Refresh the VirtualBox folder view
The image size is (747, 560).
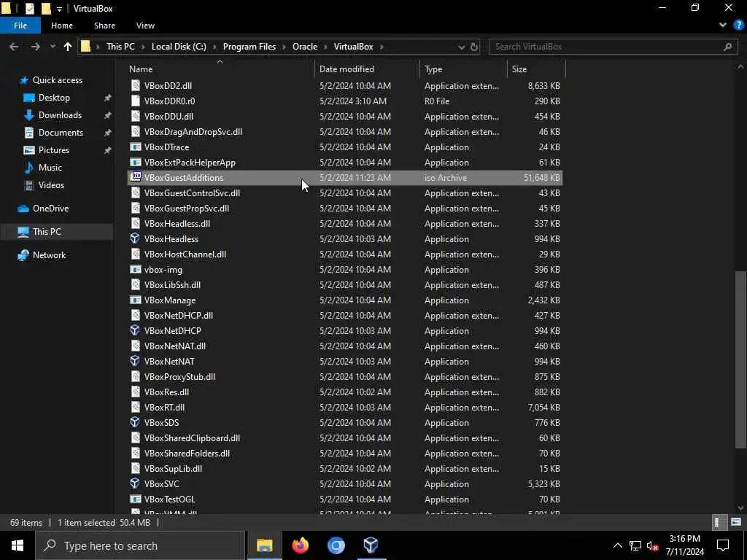474,47
